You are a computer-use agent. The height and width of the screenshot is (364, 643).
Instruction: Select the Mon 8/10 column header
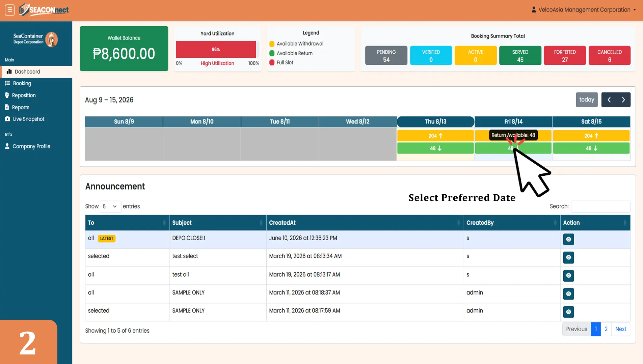coord(202,121)
